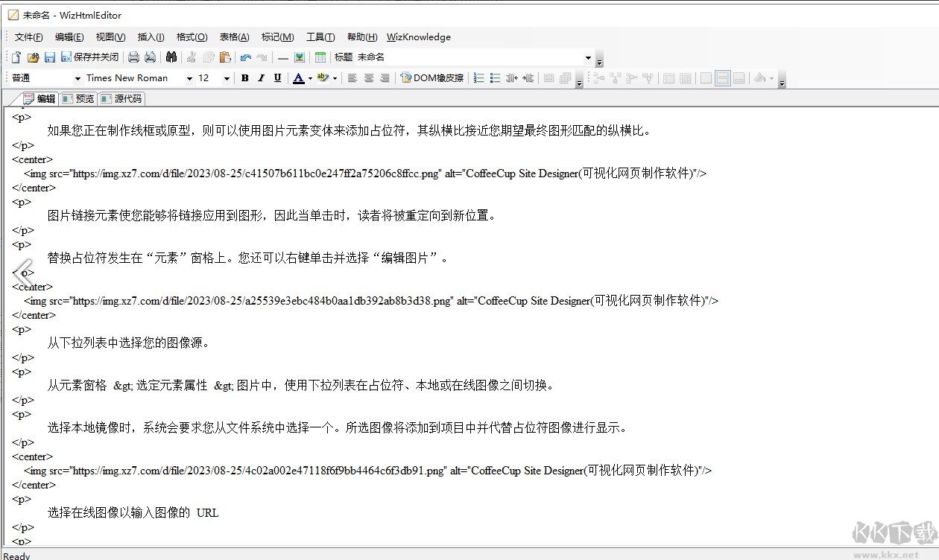Toggle italic formatting
Viewport: 939px width, 560px height.
(x=261, y=78)
